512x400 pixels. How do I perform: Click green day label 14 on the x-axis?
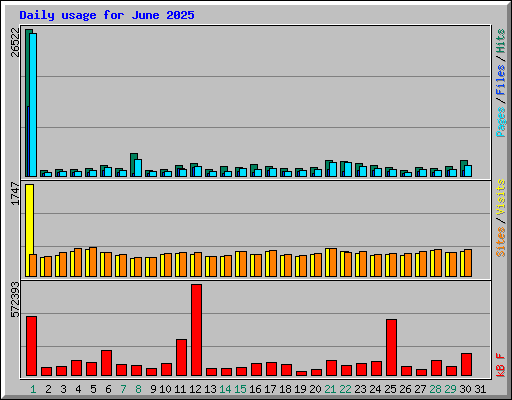coord(225,389)
